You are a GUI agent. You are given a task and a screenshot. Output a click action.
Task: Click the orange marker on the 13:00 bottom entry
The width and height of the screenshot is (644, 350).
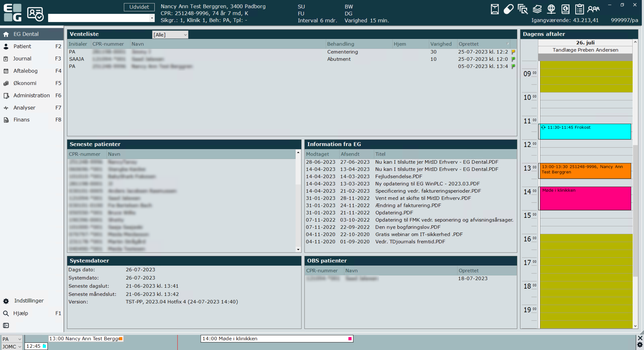[121, 339]
